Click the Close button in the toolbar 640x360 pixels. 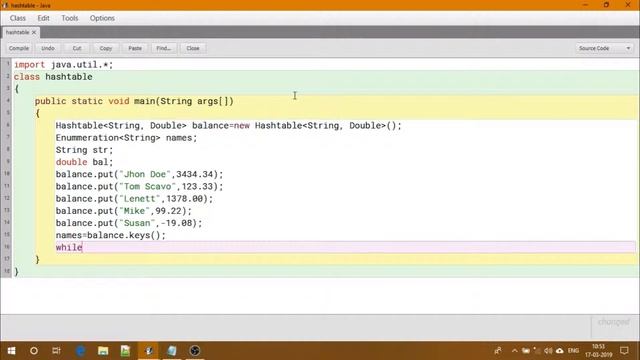coord(193,48)
